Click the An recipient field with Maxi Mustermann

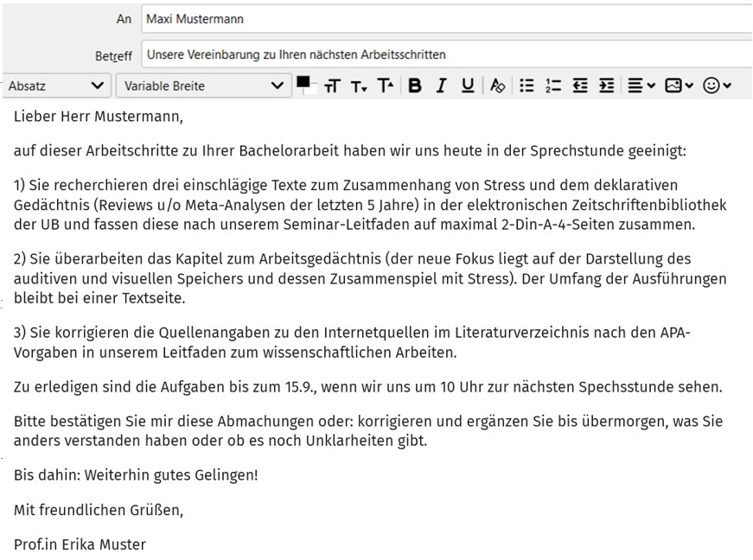445,18
